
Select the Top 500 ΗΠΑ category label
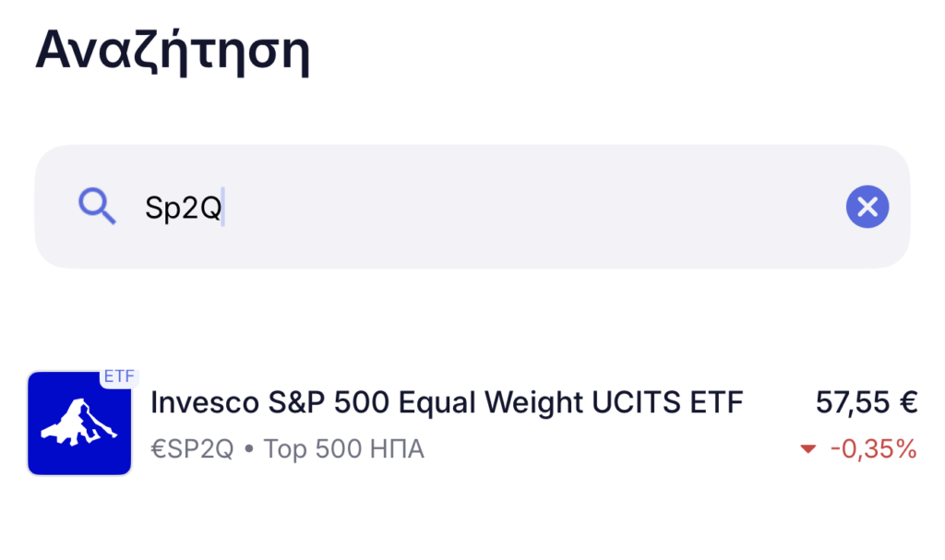pos(343,449)
